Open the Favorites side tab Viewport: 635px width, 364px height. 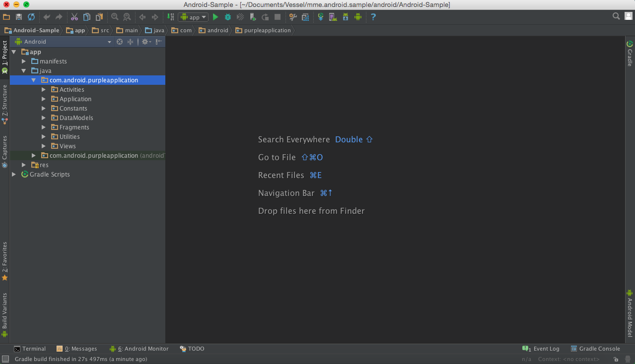click(4, 261)
